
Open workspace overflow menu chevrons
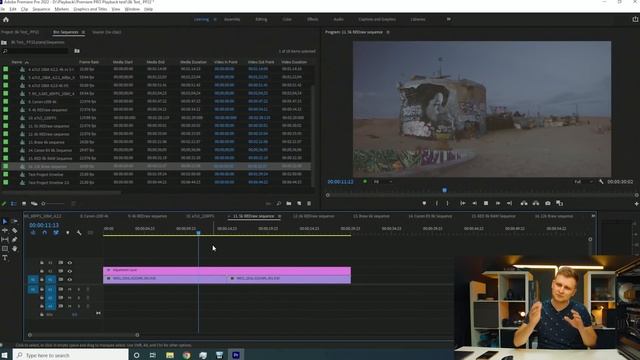[449, 19]
